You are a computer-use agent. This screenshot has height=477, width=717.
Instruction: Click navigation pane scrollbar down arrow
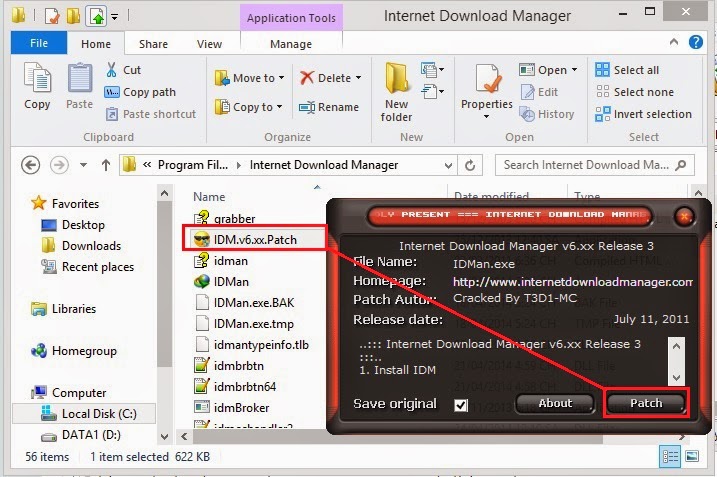(165, 437)
